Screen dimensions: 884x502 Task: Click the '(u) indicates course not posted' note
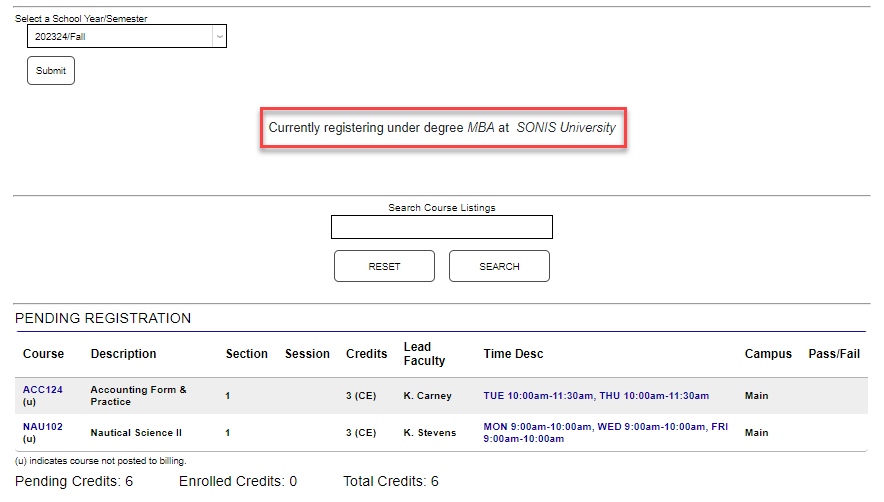point(100,461)
